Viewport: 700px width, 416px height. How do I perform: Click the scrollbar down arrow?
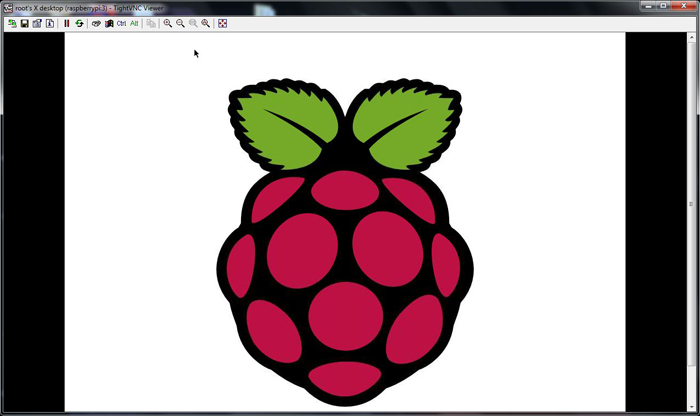(692, 407)
